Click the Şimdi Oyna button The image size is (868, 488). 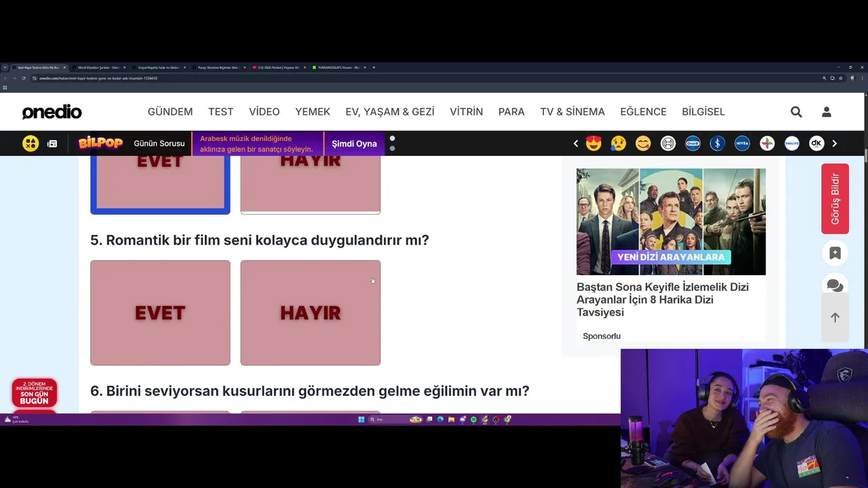pyautogui.click(x=354, y=144)
